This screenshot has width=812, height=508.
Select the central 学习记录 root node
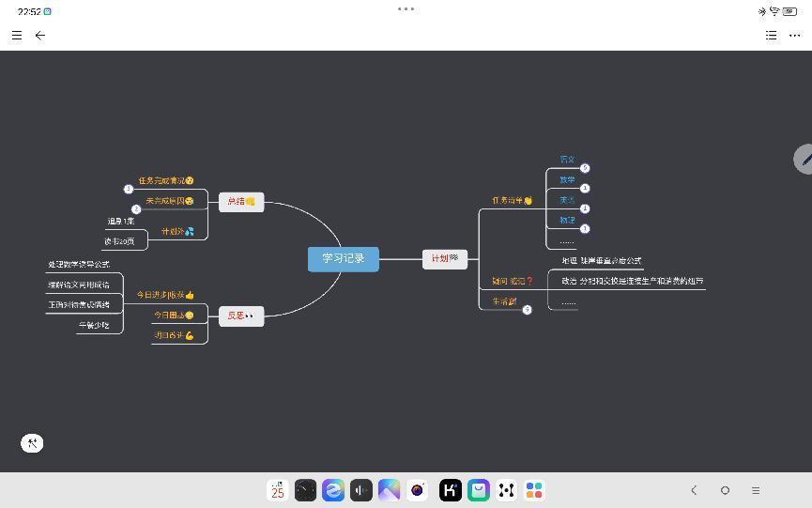pos(343,258)
